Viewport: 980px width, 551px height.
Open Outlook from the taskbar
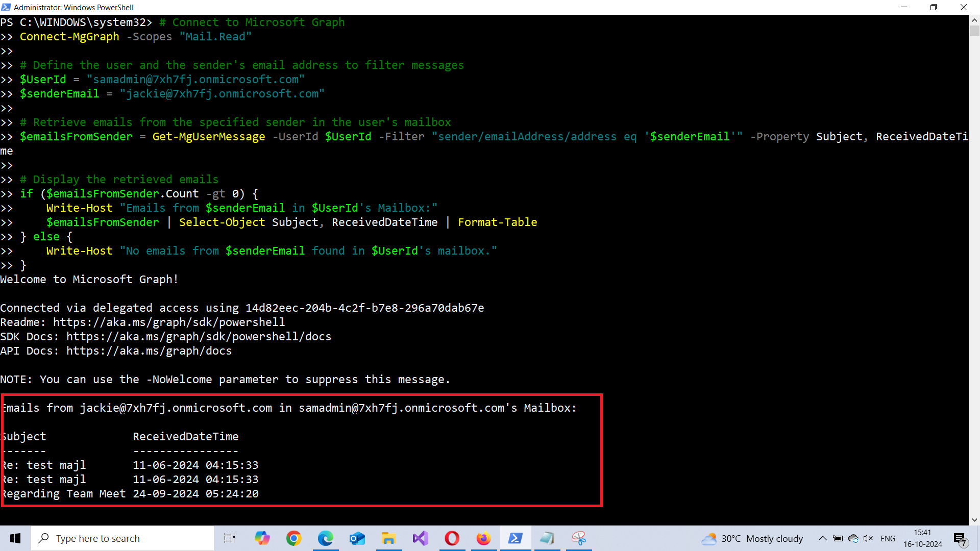[x=357, y=538]
